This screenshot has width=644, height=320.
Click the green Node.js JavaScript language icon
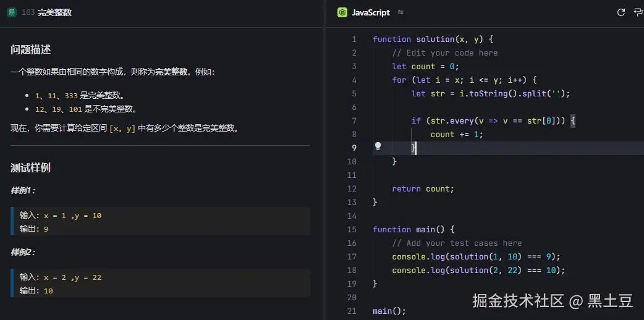pos(342,13)
